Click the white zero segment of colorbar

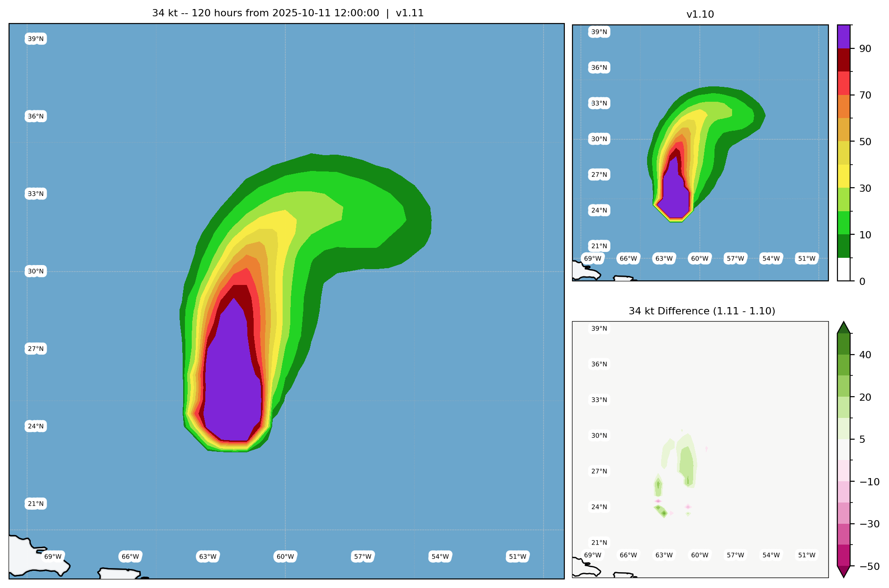(844, 270)
